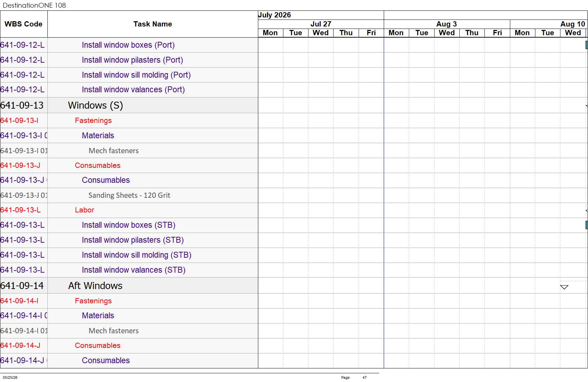
Task: Click red WBS code 641-09-14-J
Action: (20, 345)
